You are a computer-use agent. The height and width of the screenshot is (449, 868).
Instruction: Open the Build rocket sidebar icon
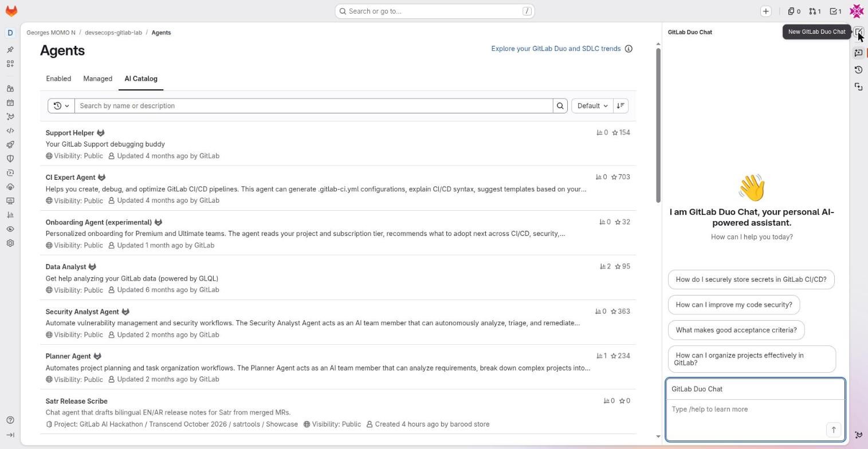point(10,145)
